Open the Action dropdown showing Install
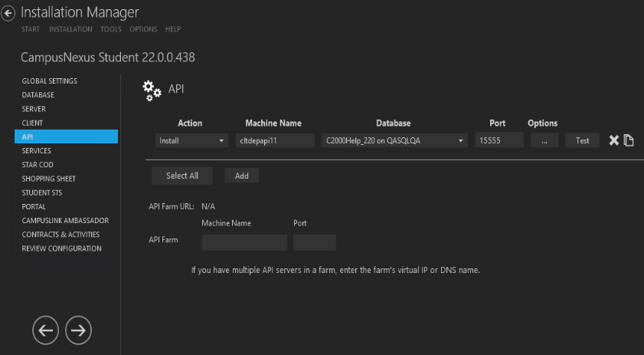The height and width of the screenshot is (355, 644). [x=191, y=140]
